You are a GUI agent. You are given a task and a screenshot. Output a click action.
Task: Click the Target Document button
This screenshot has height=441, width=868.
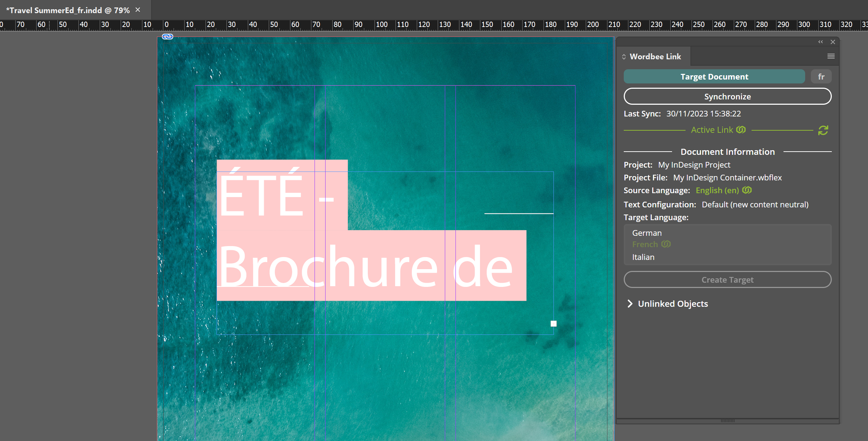tap(714, 77)
